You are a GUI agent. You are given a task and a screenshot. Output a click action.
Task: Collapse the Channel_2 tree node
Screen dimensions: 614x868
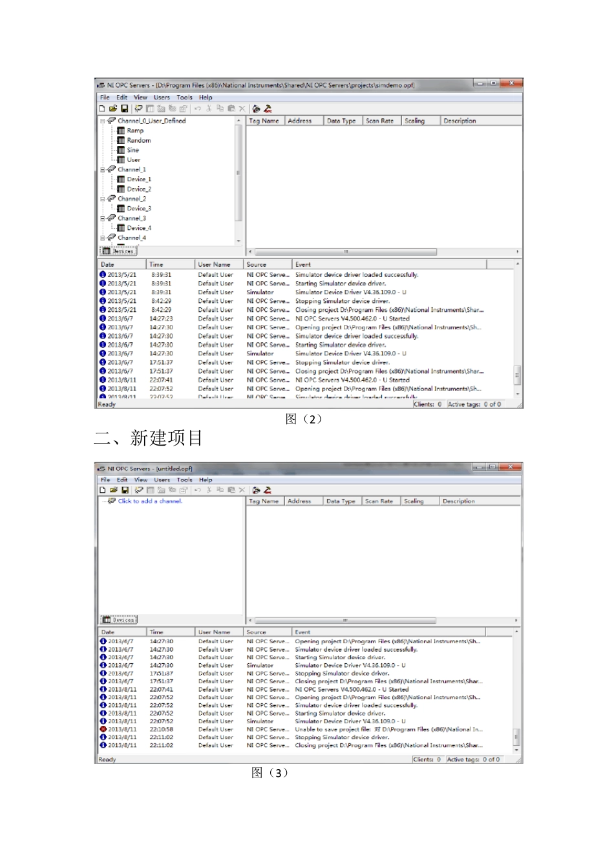pyautogui.click(x=102, y=199)
